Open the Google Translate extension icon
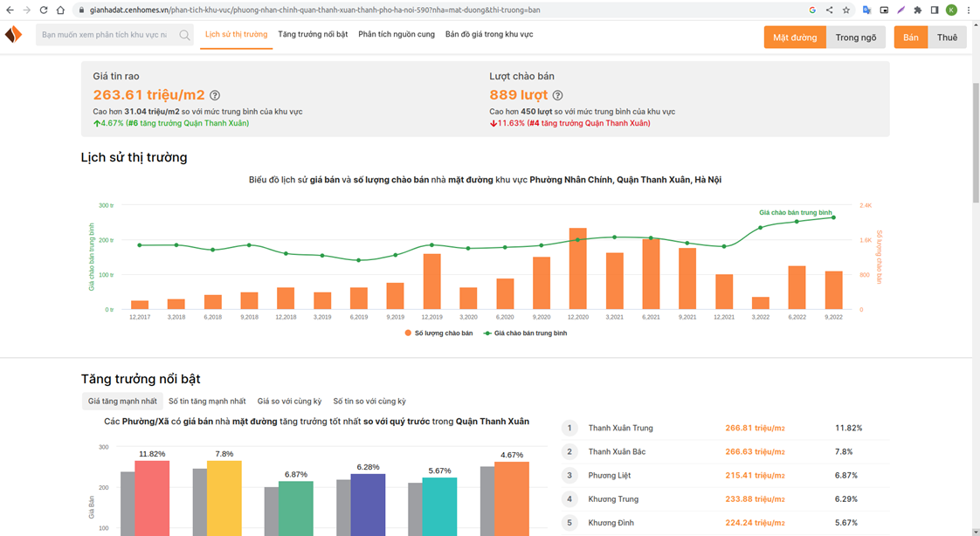Viewport: 980px width, 536px height. (866, 10)
